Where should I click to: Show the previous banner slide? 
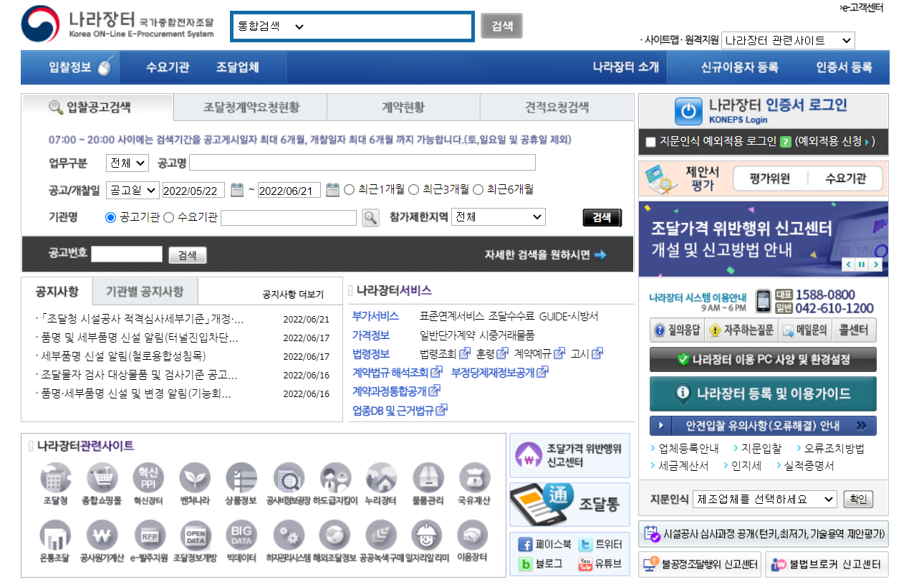click(849, 264)
